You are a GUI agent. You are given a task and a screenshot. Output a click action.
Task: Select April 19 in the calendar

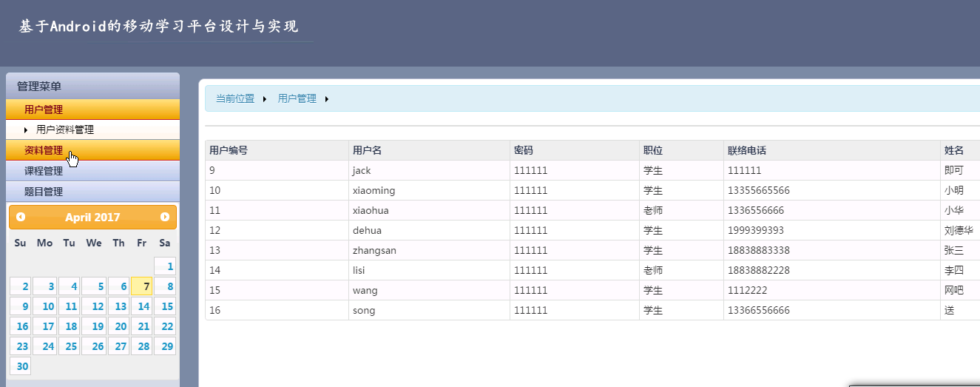(94, 326)
